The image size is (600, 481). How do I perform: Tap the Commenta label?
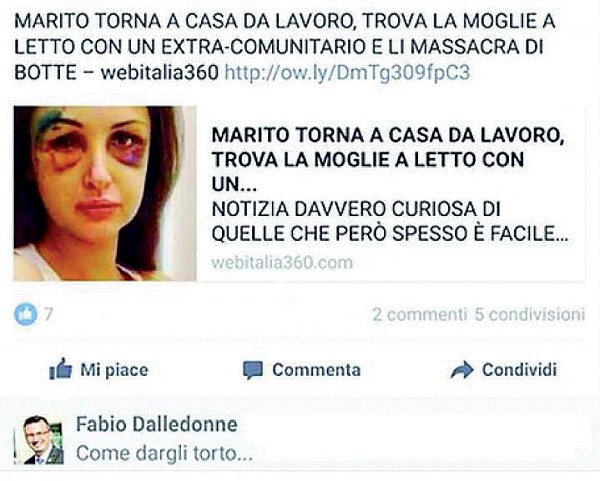pyautogui.click(x=316, y=370)
